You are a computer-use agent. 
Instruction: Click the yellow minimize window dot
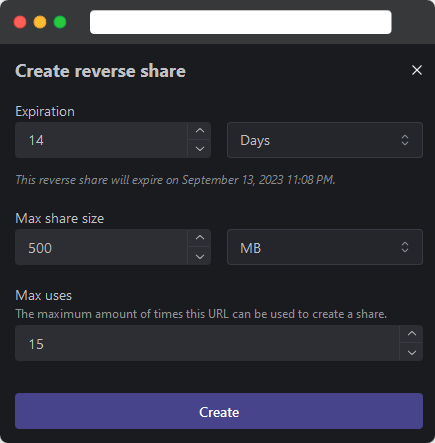(40, 22)
